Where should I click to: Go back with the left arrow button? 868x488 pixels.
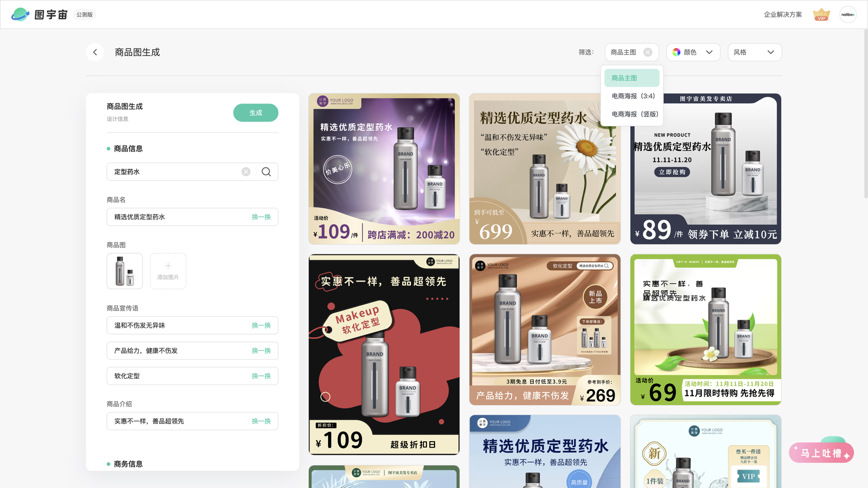click(x=95, y=52)
